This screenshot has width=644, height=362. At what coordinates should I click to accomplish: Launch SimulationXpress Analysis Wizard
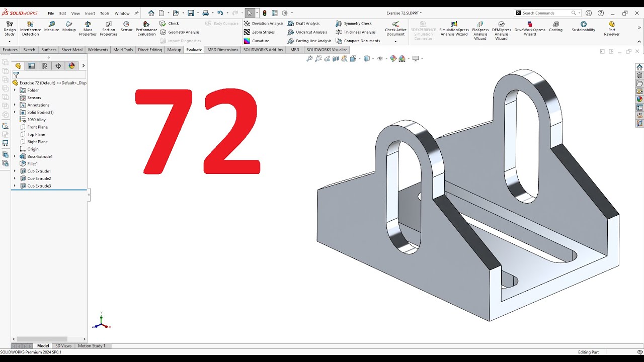coord(454,29)
